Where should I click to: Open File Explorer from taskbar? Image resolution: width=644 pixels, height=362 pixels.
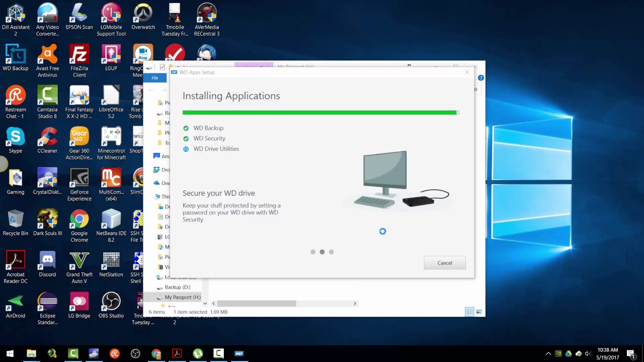[31, 353]
